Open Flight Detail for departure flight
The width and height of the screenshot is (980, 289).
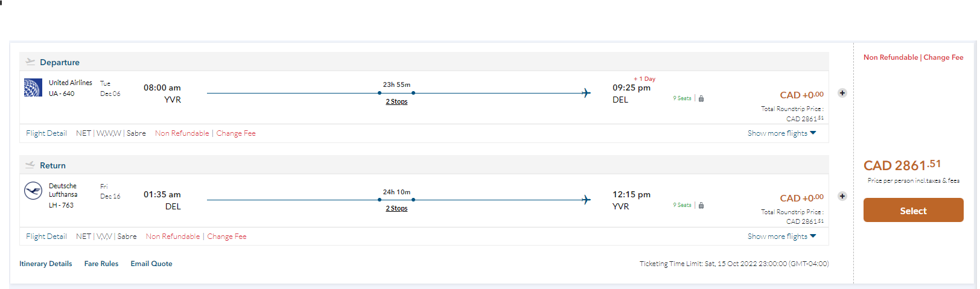46,133
